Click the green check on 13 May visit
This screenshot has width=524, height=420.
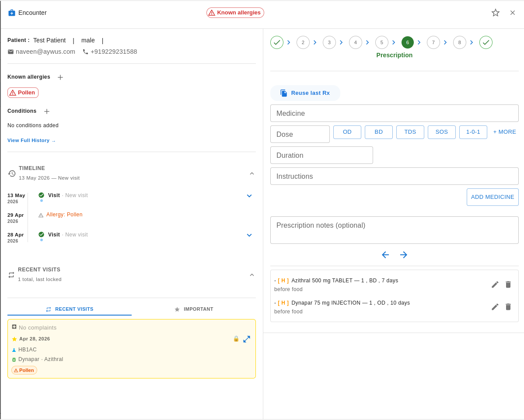click(42, 195)
